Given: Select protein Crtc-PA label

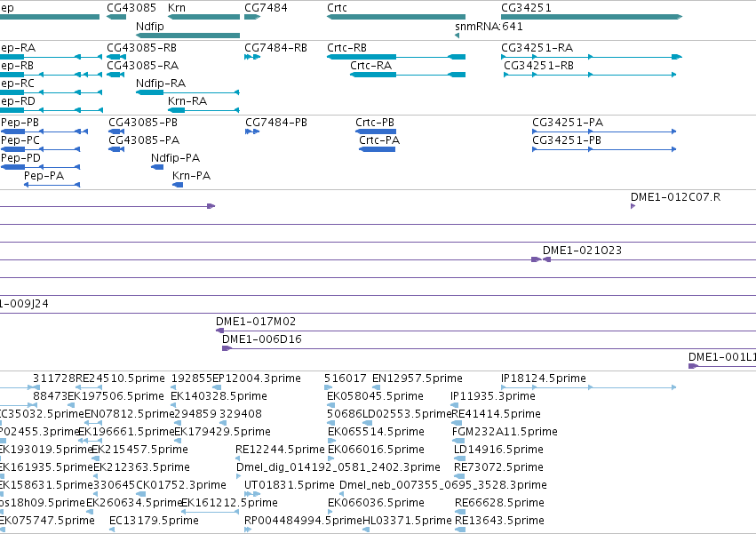Looking at the screenshot, I should coord(379,139).
